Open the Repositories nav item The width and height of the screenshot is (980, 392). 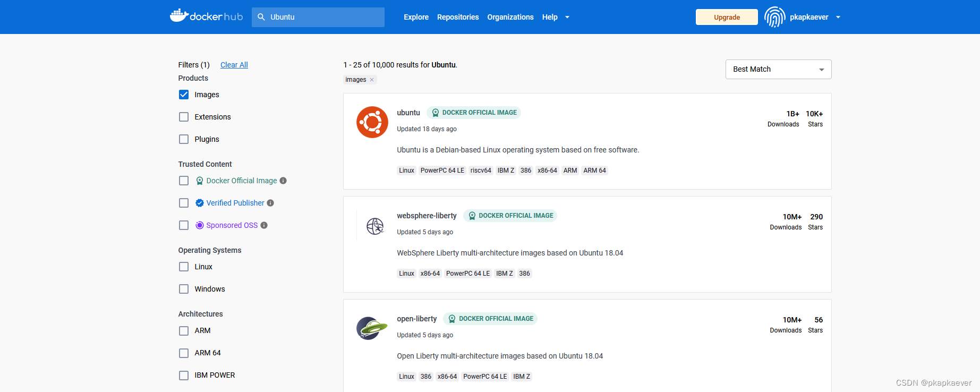coord(458,17)
